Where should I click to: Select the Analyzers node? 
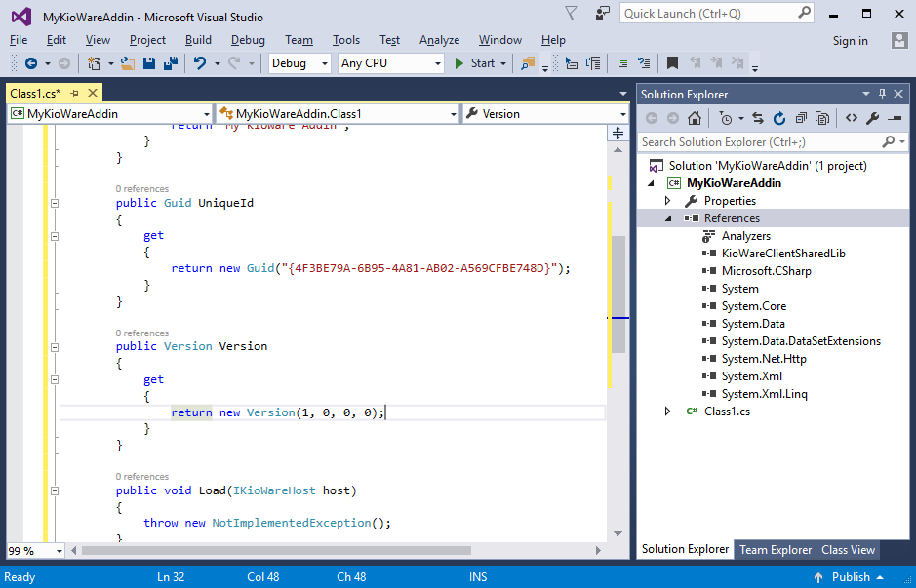pyautogui.click(x=745, y=236)
